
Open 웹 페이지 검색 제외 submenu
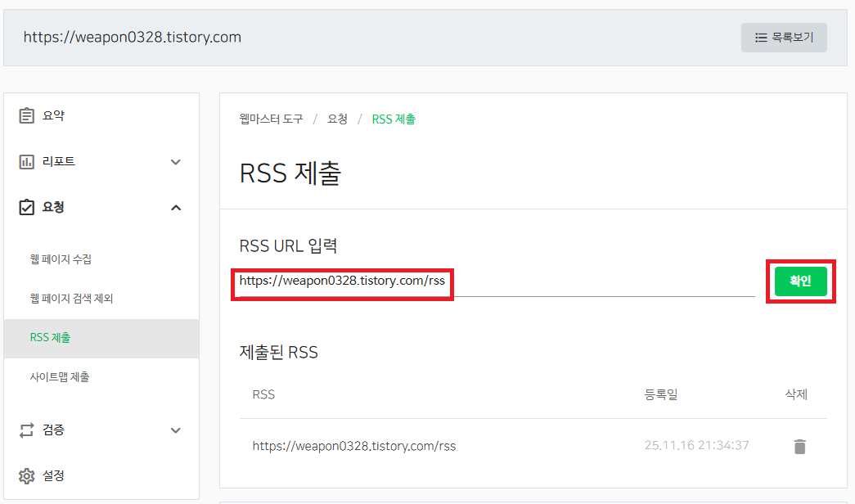tap(71, 299)
